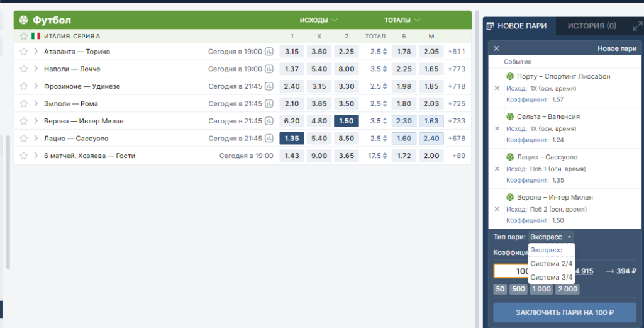
Task: Star the Фрозиноне — Удинезе match
Action: [24, 86]
